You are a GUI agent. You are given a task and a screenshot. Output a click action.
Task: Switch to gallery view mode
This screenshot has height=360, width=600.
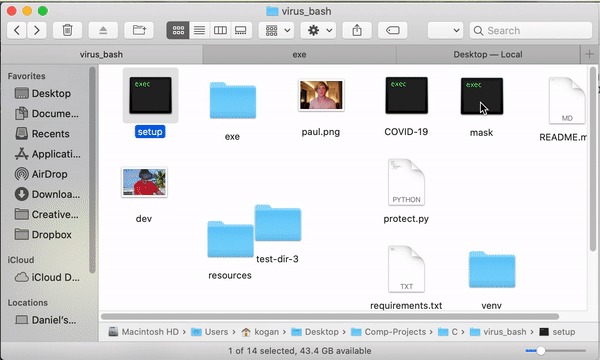coord(241,30)
